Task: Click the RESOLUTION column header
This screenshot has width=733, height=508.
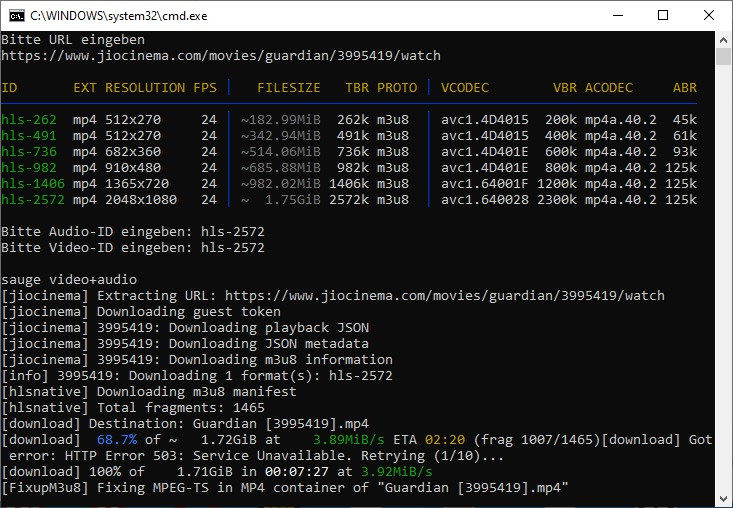Action: click(x=145, y=88)
